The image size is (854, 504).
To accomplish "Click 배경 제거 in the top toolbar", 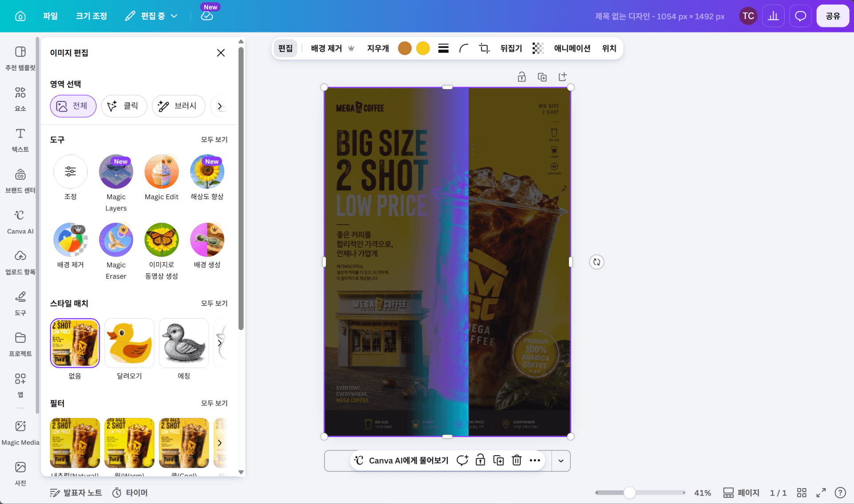I will [x=332, y=48].
